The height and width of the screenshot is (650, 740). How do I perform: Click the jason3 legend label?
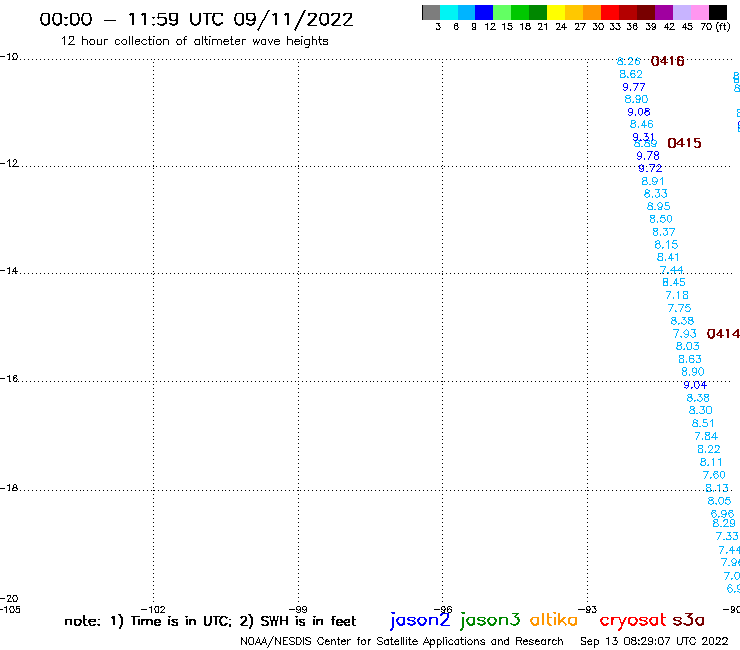pos(490,620)
